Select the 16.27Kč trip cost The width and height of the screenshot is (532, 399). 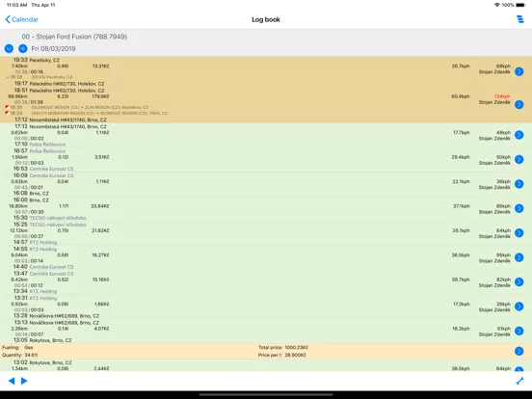point(100,255)
